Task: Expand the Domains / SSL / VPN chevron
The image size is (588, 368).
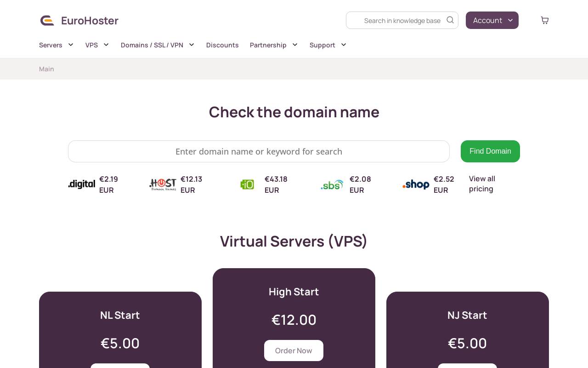Action: pos(192,45)
